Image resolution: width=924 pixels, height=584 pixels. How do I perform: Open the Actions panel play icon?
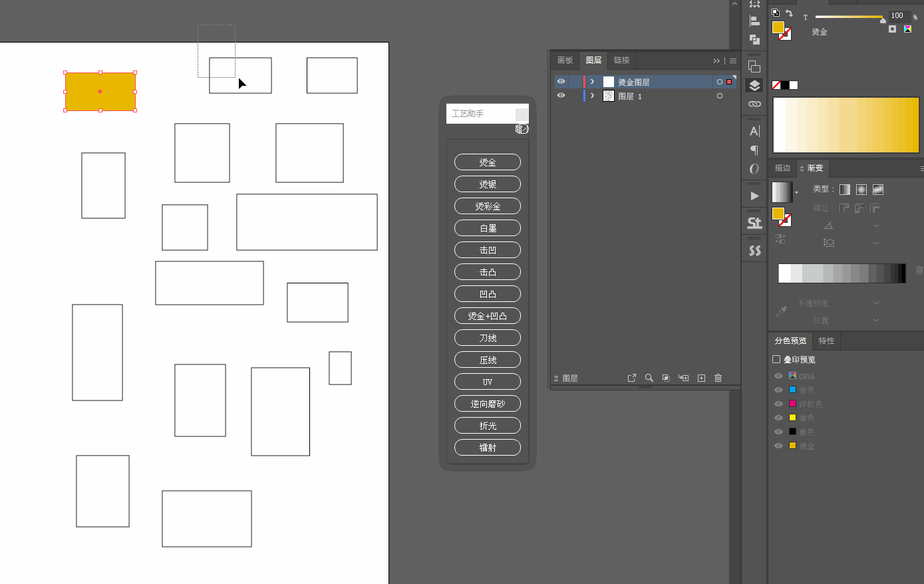click(754, 196)
